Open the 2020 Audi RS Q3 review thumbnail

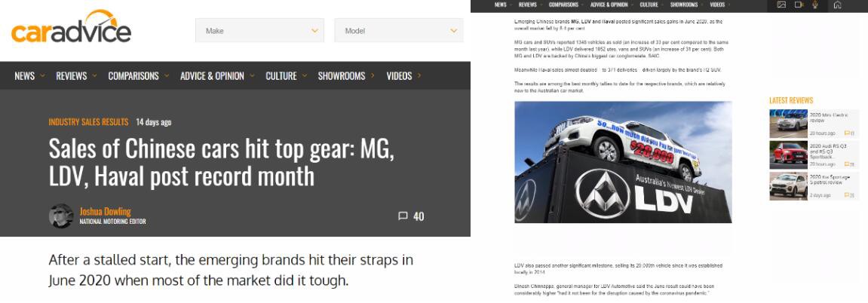788,155
